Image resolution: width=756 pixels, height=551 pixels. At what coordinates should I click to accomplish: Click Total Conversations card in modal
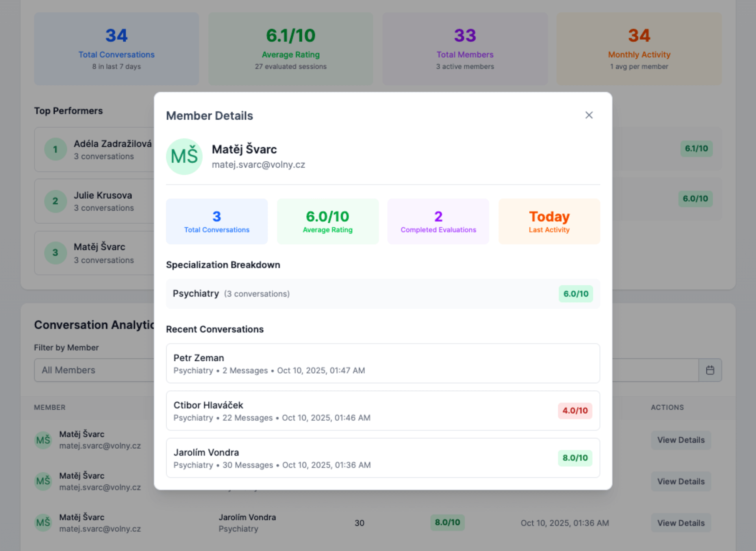(x=217, y=221)
